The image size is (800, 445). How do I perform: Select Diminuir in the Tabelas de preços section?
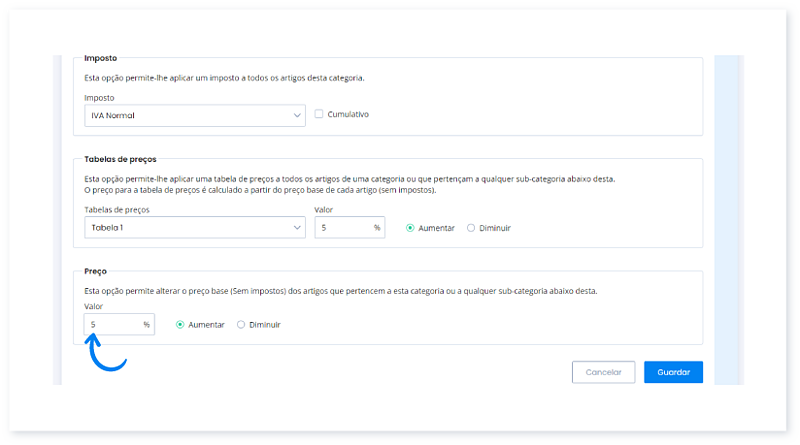pos(471,228)
